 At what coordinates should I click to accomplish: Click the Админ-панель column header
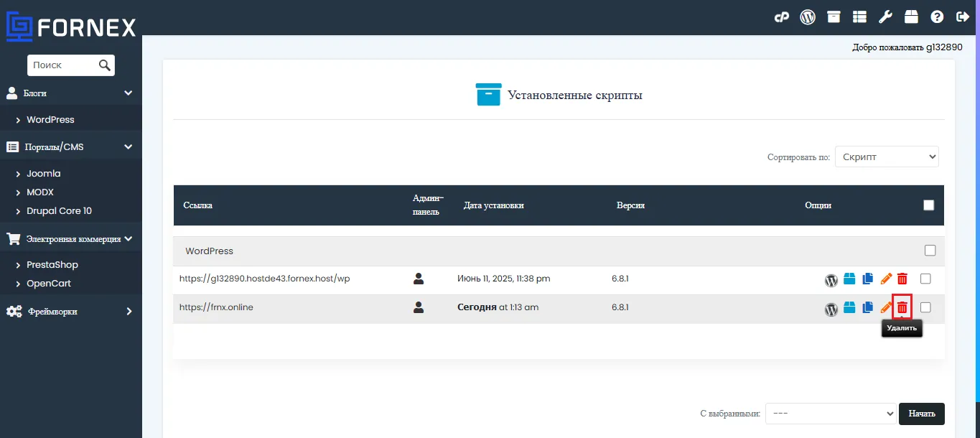[x=428, y=205]
